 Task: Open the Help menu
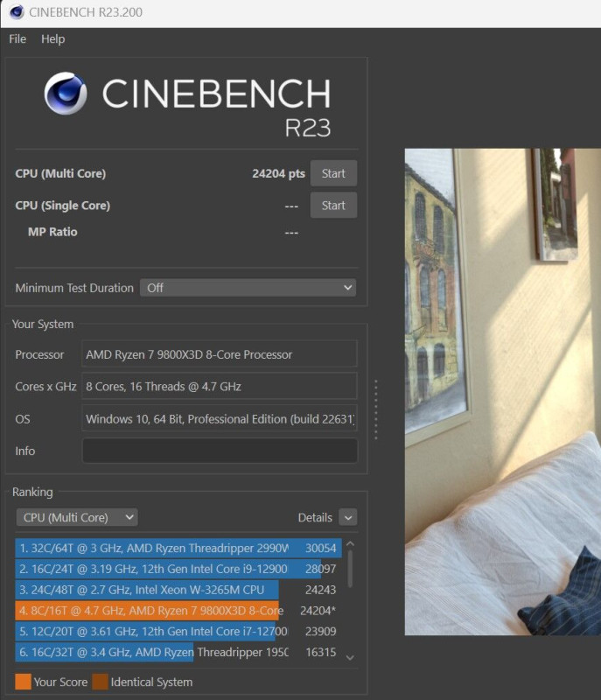tap(53, 39)
